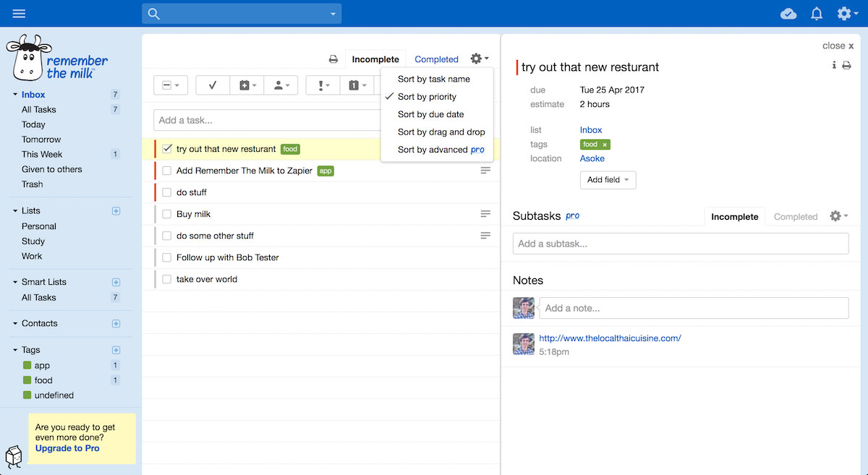Remove the food tag with its x
This screenshot has height=475, width=868.
[x=605, y=145]
